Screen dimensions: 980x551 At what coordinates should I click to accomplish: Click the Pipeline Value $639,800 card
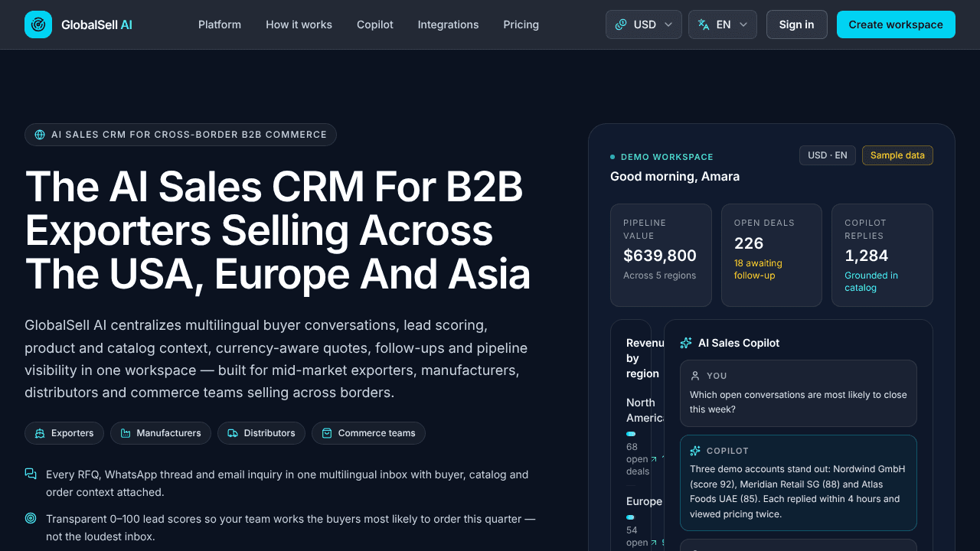[661, 255]
